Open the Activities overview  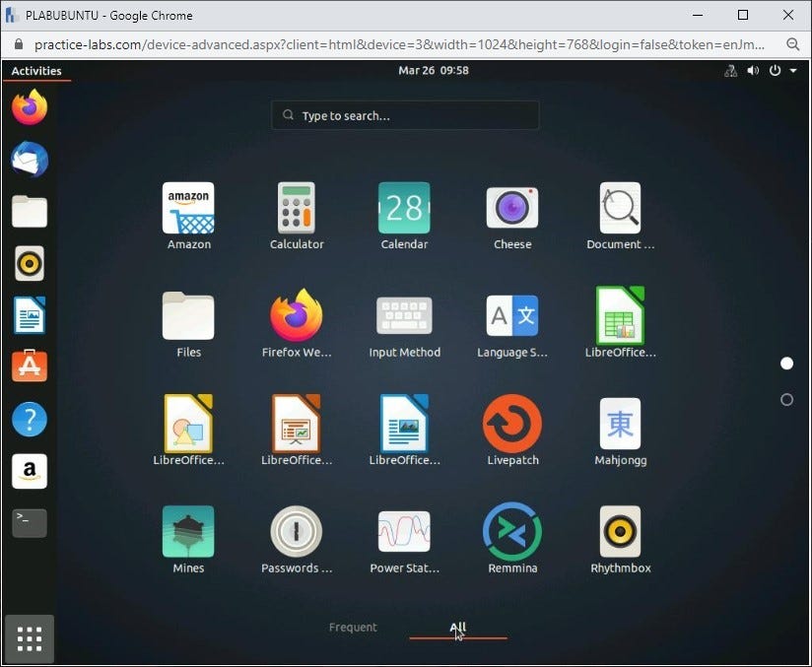(x=37, y=70)
